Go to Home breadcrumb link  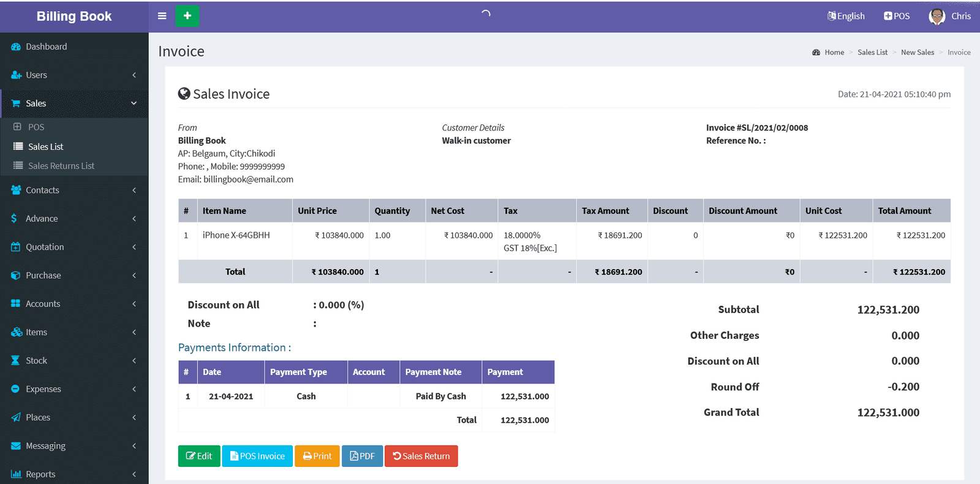(x=834, y=53)
